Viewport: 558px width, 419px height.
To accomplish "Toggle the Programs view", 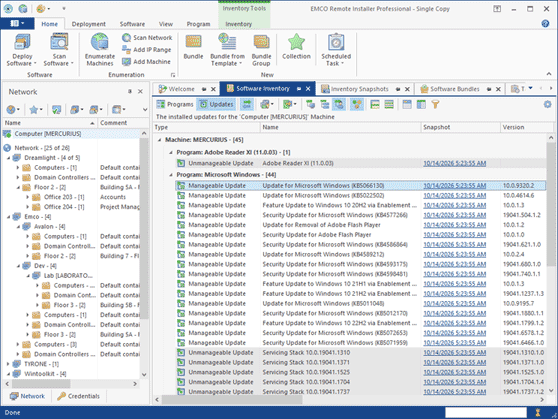I will [175, 104].
